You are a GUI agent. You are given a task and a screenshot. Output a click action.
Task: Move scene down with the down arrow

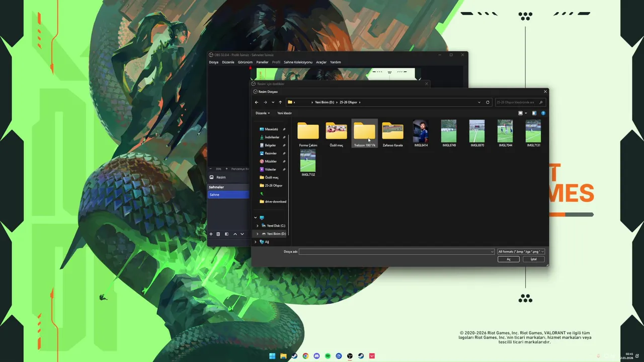242,234
